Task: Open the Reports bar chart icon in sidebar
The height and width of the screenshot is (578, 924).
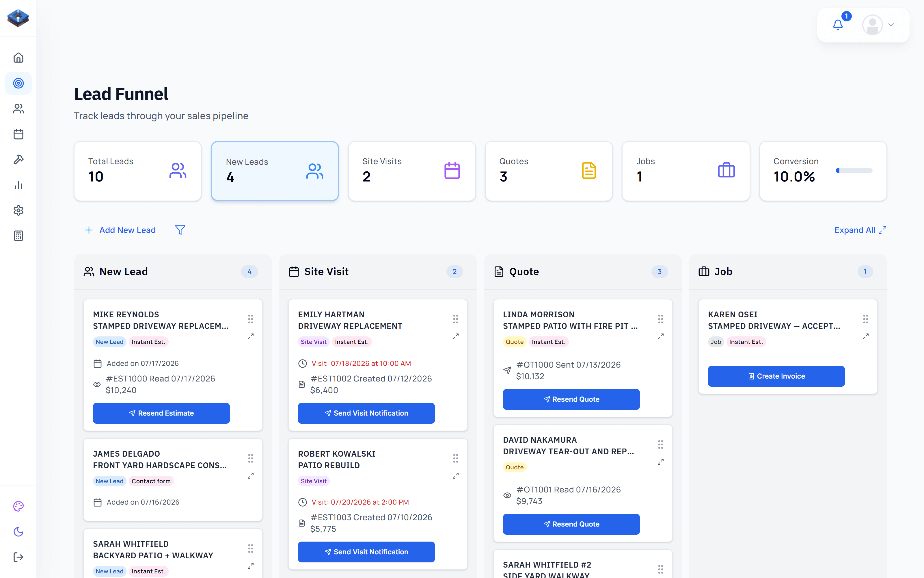Action: click(x=18, y=186)
